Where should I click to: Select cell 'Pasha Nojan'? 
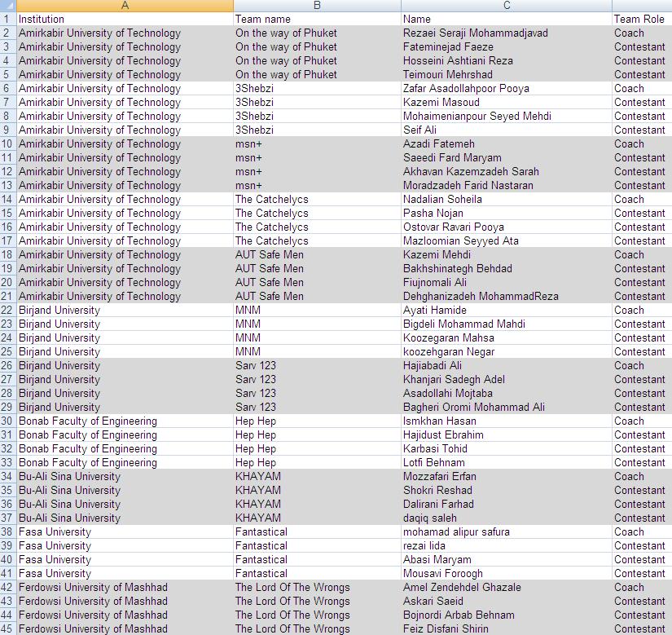click(507, 213)
